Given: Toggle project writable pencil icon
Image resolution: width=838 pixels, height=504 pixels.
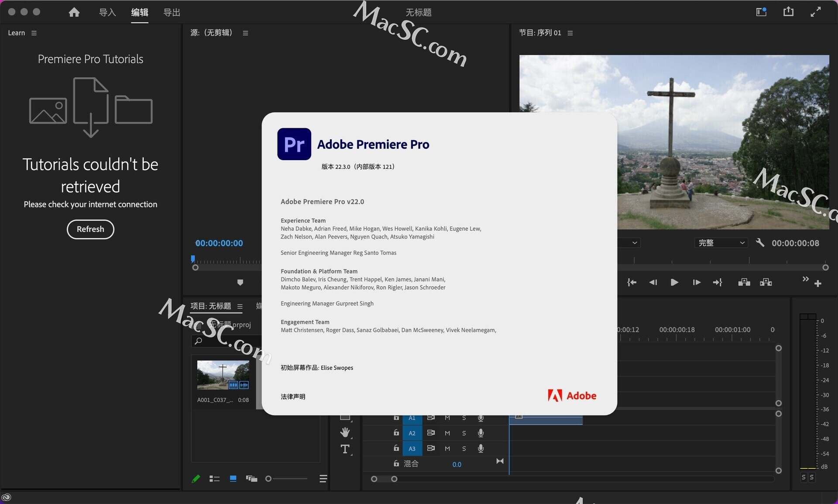Looking at the screenshot, I should tap(196, 479).
